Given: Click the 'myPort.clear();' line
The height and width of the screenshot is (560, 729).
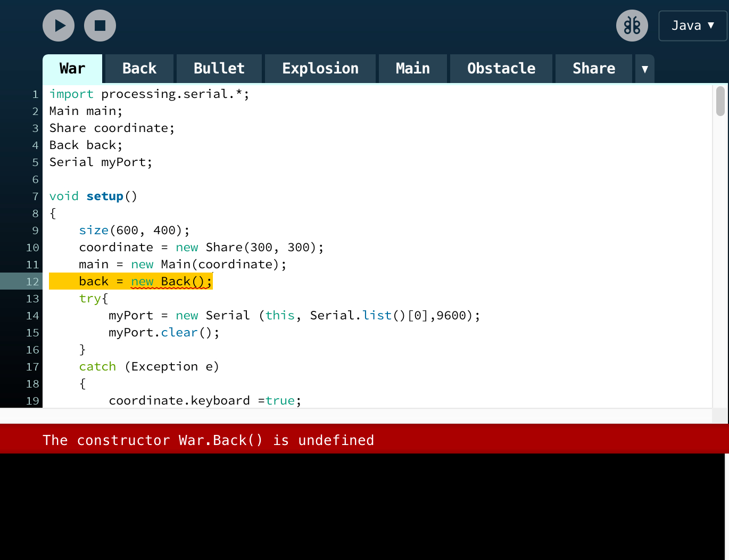Looking at the screenshot, I should (164, 333).
